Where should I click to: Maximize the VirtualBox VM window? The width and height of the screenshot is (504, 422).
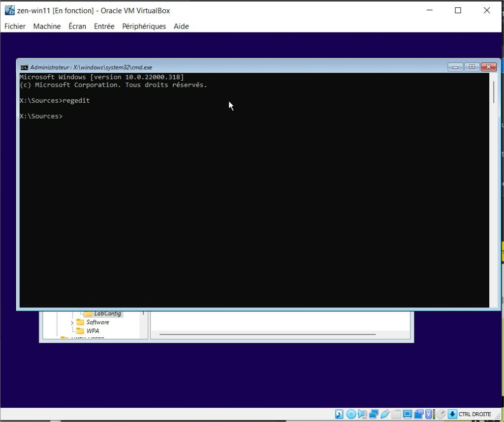(x=458, y=10)
